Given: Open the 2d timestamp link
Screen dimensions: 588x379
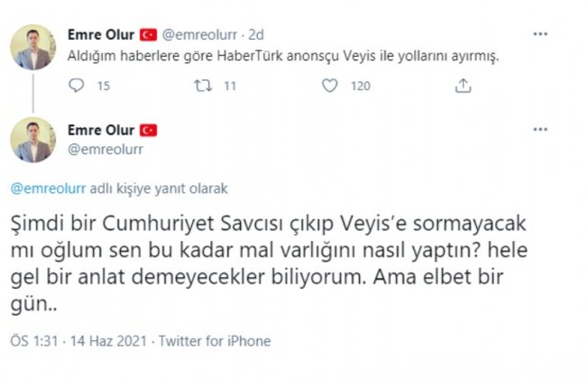Looking at the screenshot, I should [256, 35].
